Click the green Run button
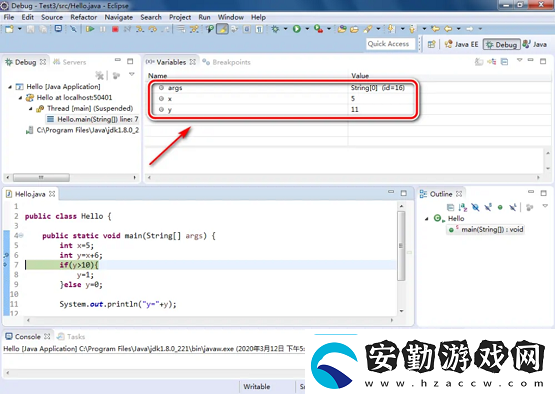The image size is (555, 394). 297,29
